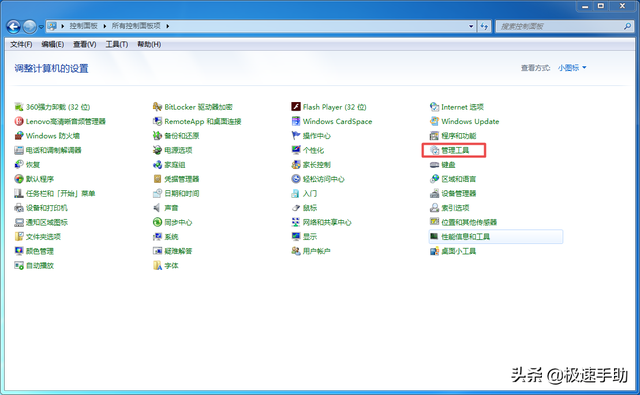Open the 键盘 keyboard icon
The width and height of the screenshot is (640, 395).
[x=434, y=164]
